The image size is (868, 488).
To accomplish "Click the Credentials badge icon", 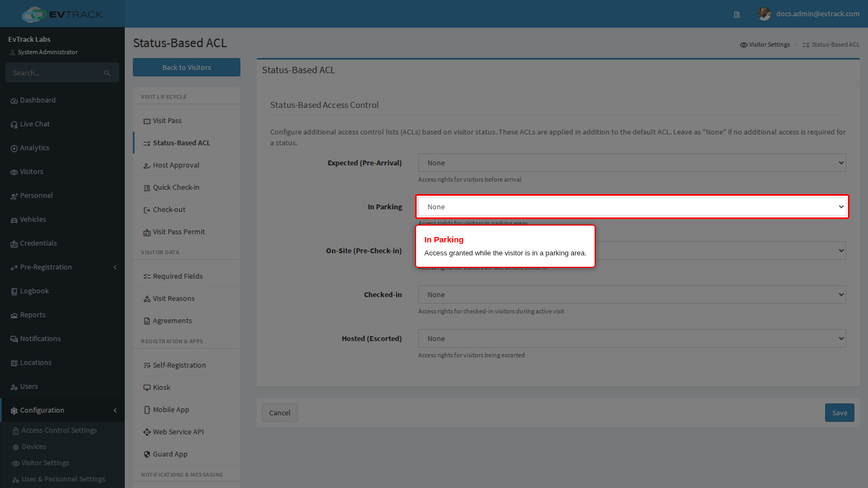I will point(14,244).
